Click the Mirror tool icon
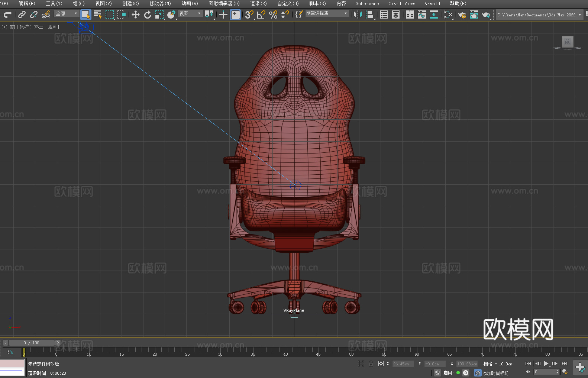This screenshot has height=378, width=588. click(358, 14)
